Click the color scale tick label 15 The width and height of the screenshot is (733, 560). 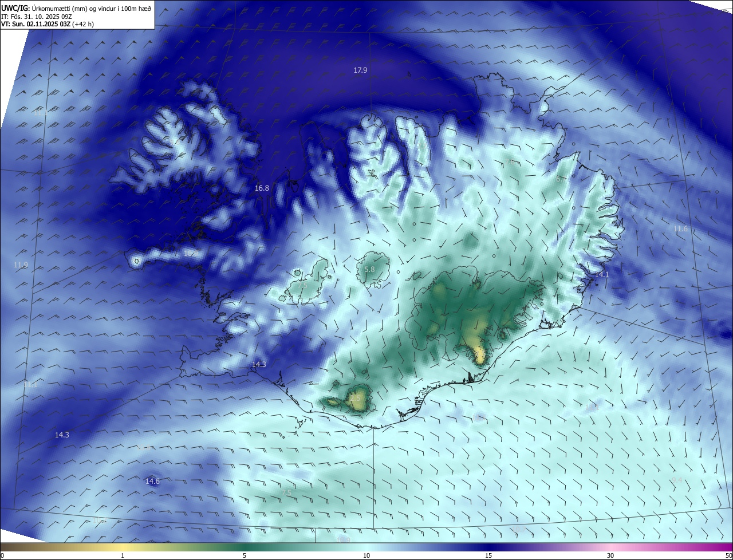click(x=488, y=555)
